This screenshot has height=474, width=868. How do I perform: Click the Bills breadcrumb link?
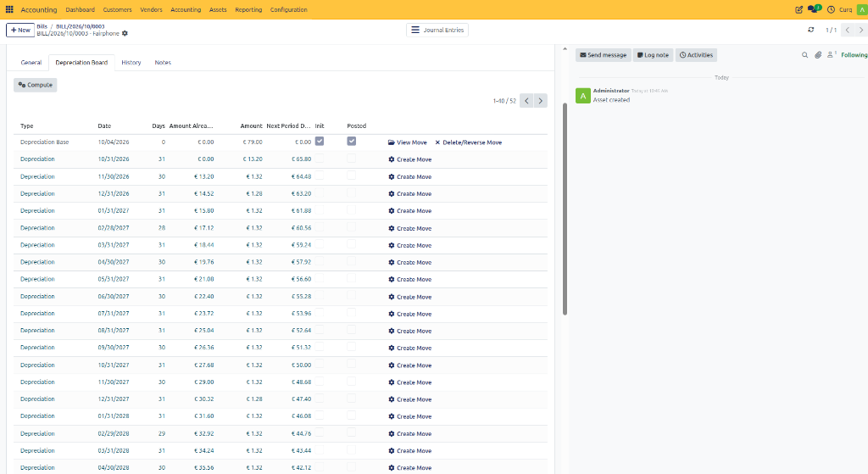[x=42, y=26]
